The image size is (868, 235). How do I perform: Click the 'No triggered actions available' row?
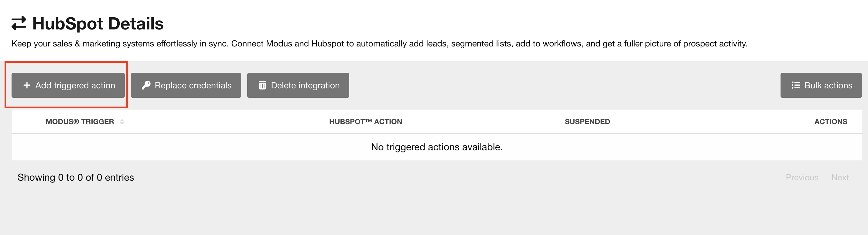(437, 147)
